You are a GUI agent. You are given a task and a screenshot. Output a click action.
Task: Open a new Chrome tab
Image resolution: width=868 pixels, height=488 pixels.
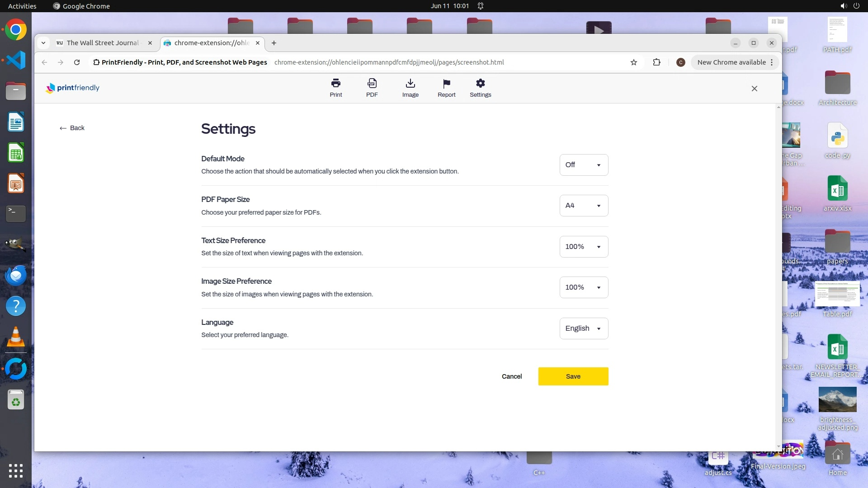274,43
